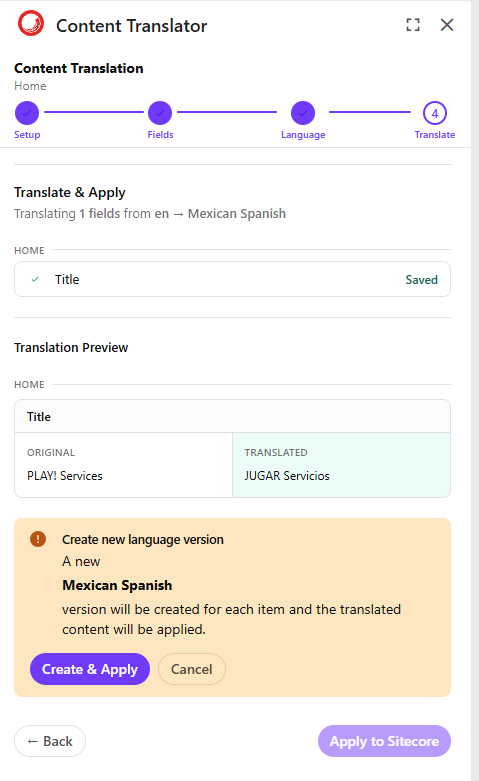Click Create new language version heading
This screenshot has height=781, width=479.
click(x=143, y=539)
